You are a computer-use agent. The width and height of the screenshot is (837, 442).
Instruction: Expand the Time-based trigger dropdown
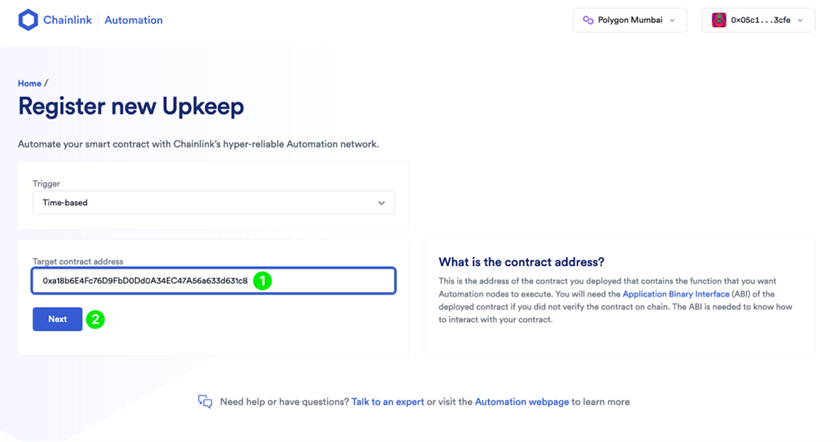pos(214,203)
